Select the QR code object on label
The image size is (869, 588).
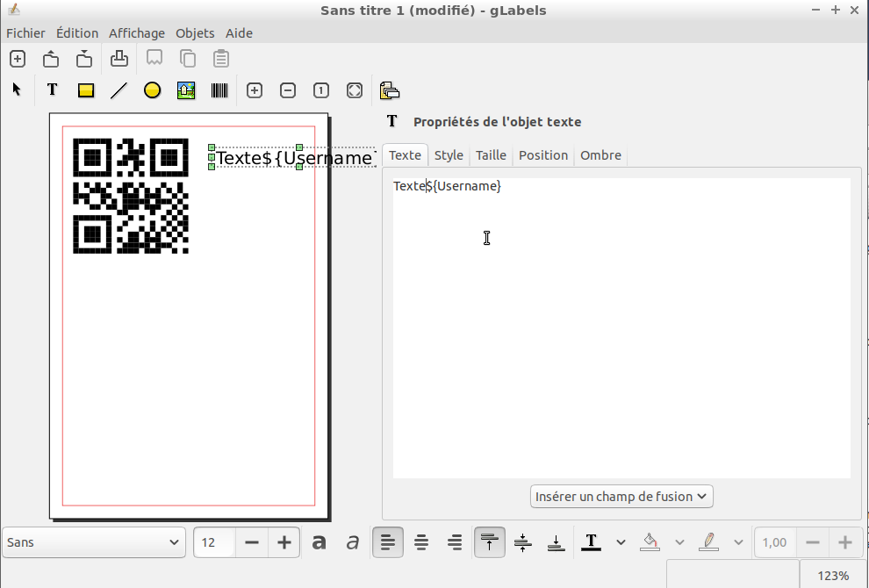(x=131, y=197)
